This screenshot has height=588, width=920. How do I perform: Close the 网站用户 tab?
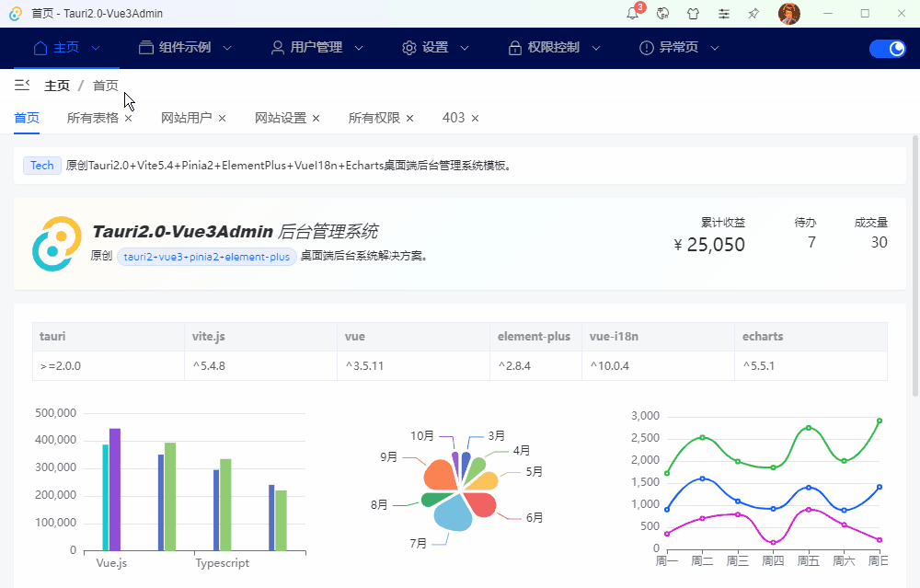tap(223, 119)
